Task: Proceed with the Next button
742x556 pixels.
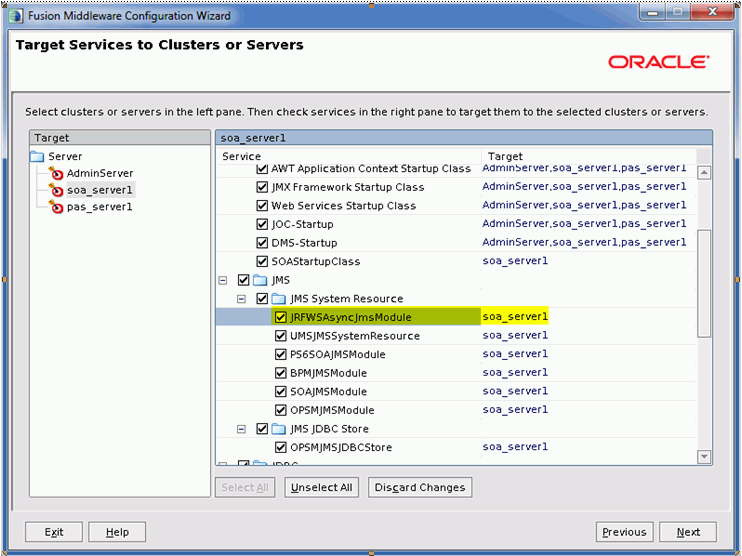Action: click(x=688, y=532)
